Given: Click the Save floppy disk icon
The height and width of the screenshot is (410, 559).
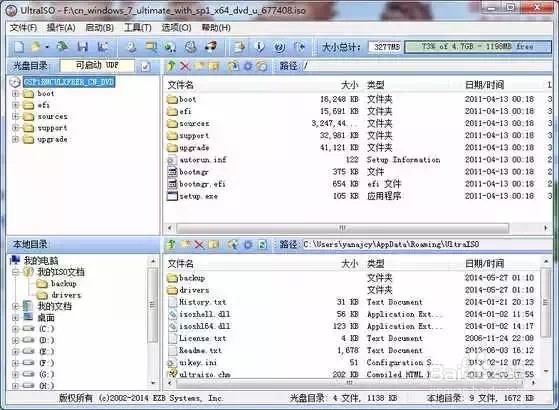Looking at the screenshot, I should [83, 47].
